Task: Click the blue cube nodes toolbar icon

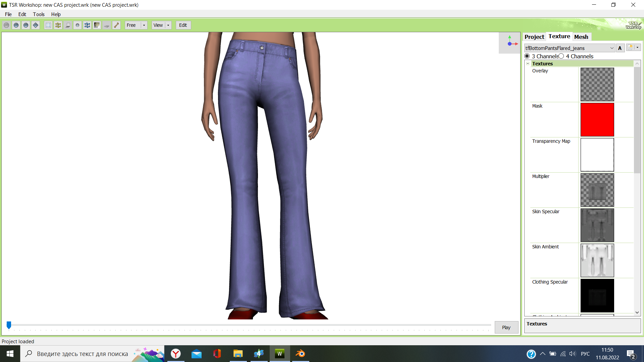Action: pos(87,25)
